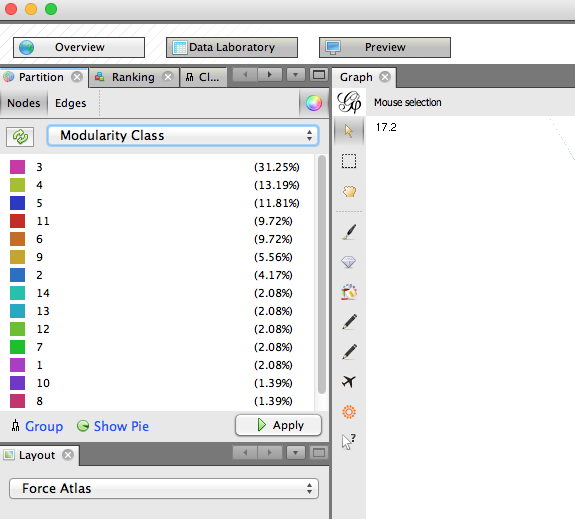Choose the node pencil tool
The width and height of the screenshot is (575, 519).
[x=349, y=322]
